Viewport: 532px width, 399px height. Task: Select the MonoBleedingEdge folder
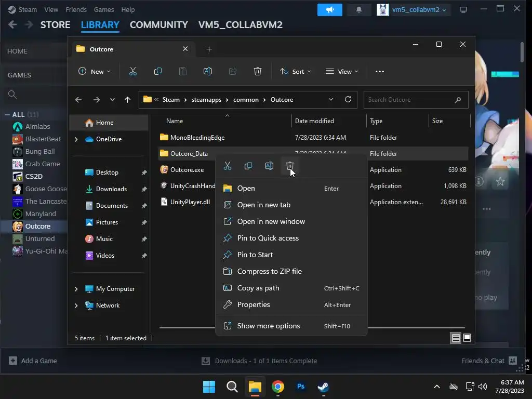pyautogui.click(x=197, y=137)
